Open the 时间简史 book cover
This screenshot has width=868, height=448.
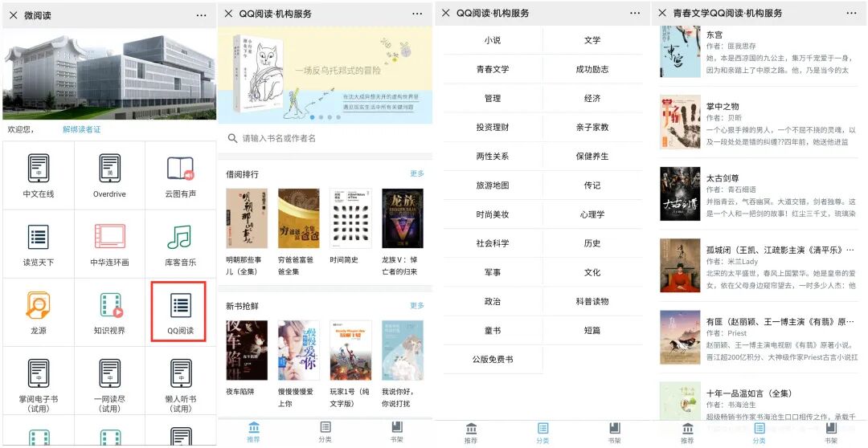click(x=350, y=218)
